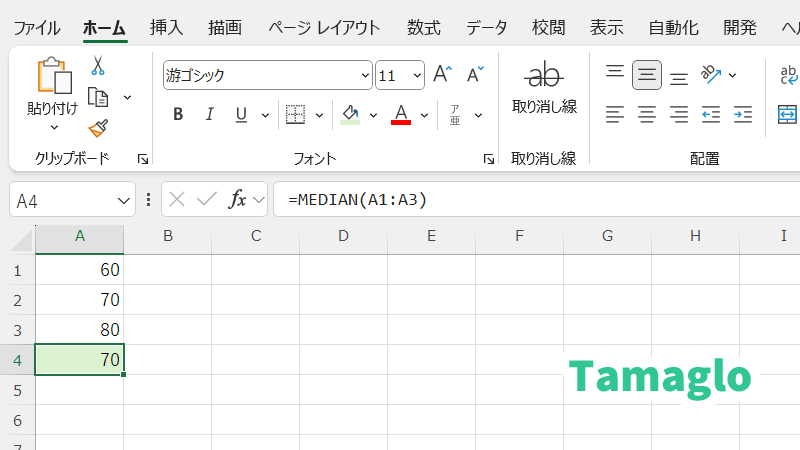Click the Format Painter brush icon
This screenshot has height=450, width=800.
tap(98, 128)
